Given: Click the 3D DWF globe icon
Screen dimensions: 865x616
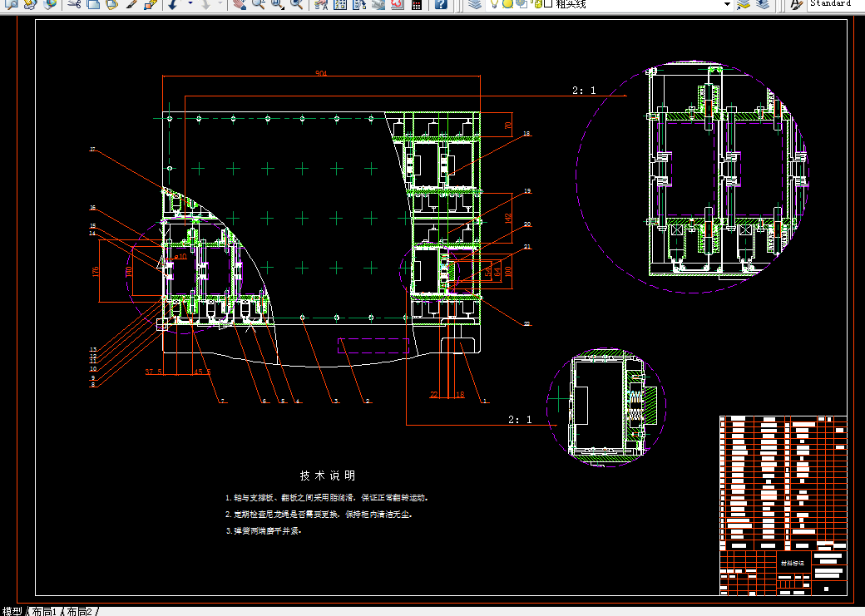Looking at the screenshot, I should click(50, 4).
